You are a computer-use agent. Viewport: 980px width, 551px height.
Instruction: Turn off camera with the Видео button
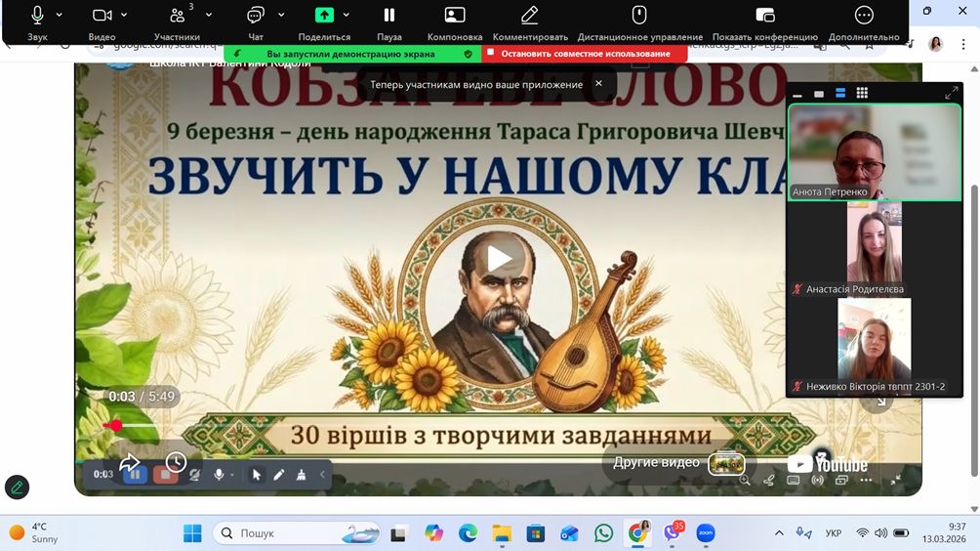[102, 16]
